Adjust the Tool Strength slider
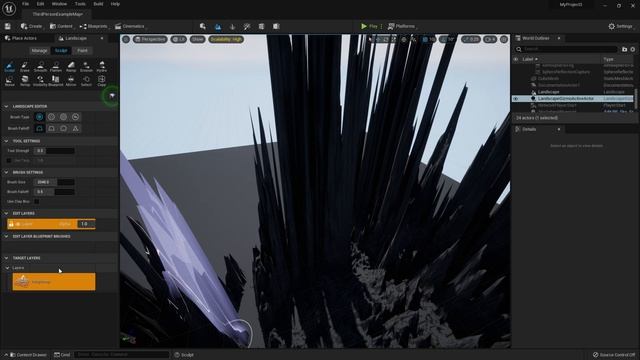Viewport: 640px width, 360px height. [54, 151]
